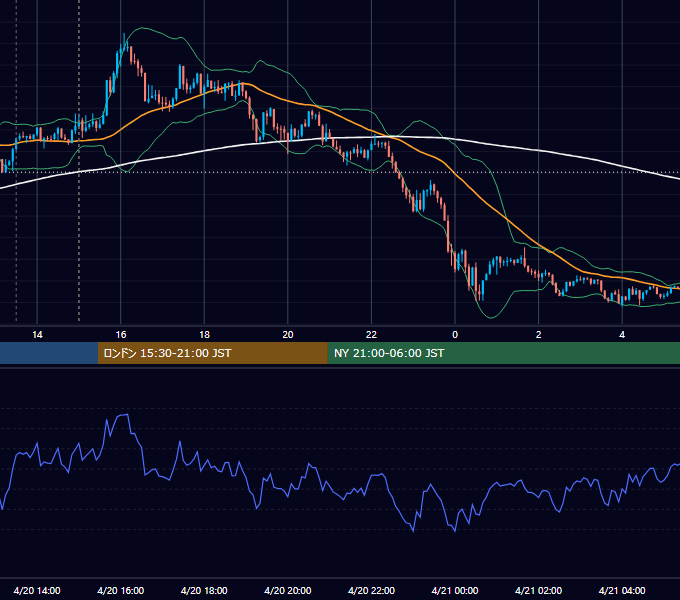Click the '4/20 14:00' date label

(x=37, y=590)
